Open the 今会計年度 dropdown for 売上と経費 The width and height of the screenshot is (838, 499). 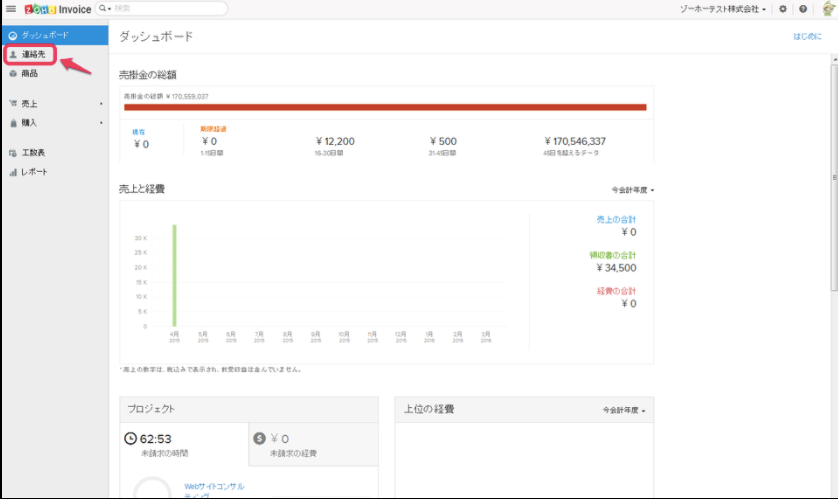click(x=633, y=190)
